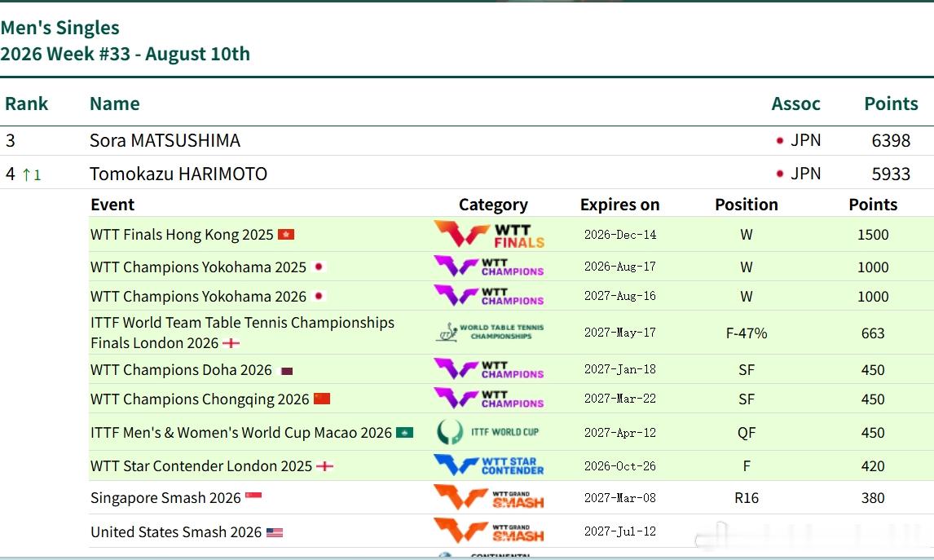934x560 pixels.
Task: Click England flag beside Star Contender London 2025
Action: 324,466
